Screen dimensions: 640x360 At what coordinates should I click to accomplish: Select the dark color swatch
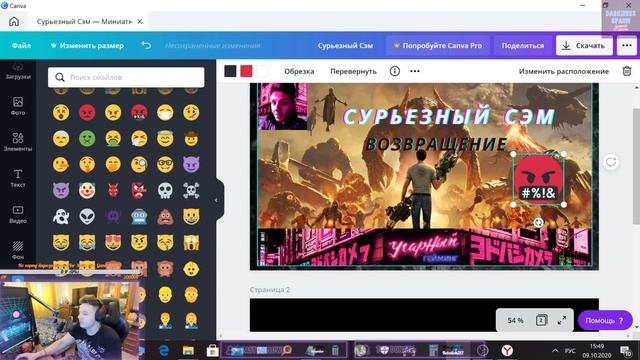tap(230, 71)
